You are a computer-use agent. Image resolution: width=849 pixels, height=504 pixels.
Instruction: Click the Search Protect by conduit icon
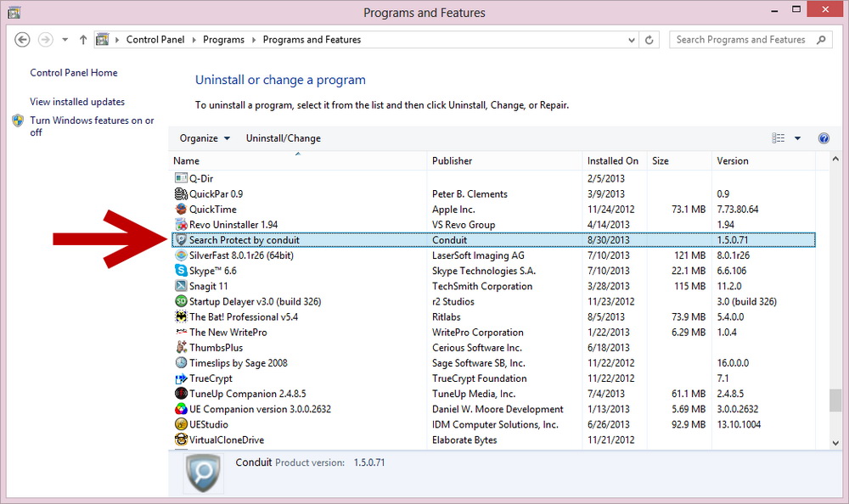[181, 240]
